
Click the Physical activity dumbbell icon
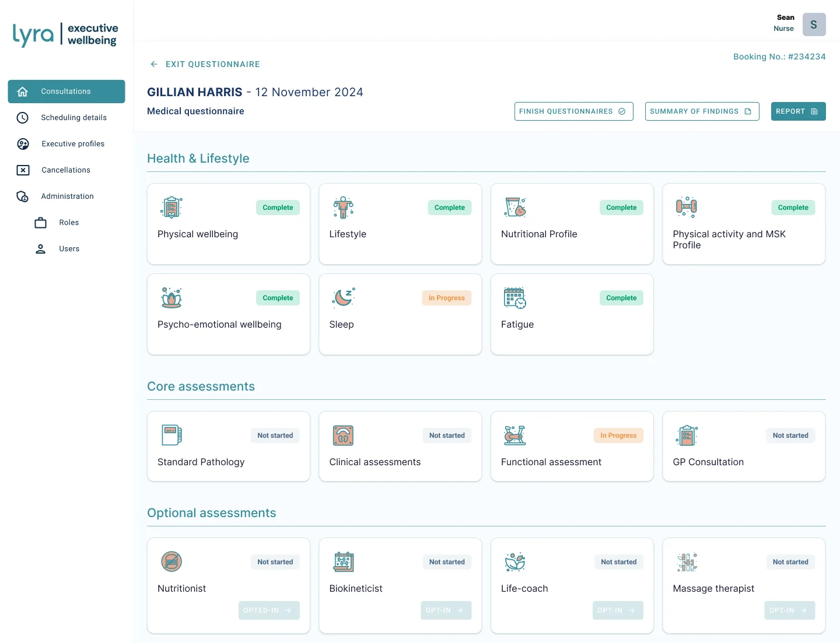point(687,208)
